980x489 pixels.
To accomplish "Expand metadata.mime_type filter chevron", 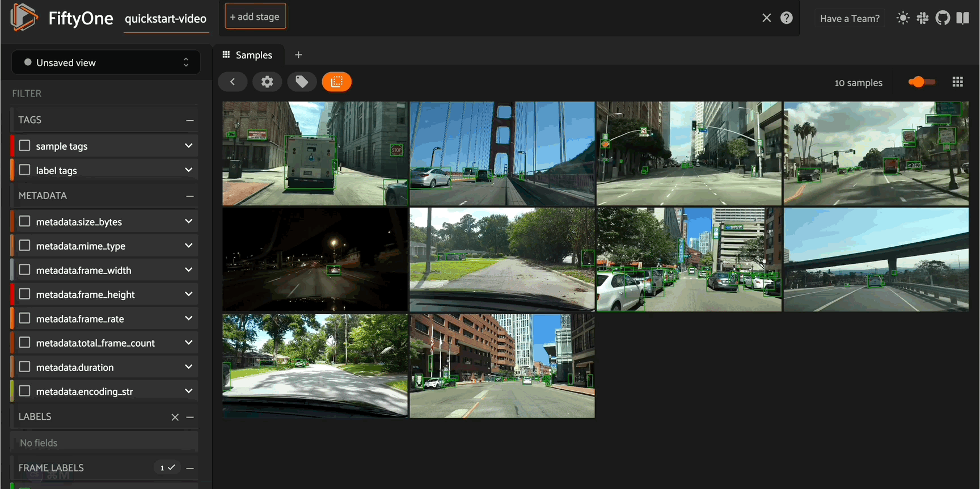I will 189,246.
